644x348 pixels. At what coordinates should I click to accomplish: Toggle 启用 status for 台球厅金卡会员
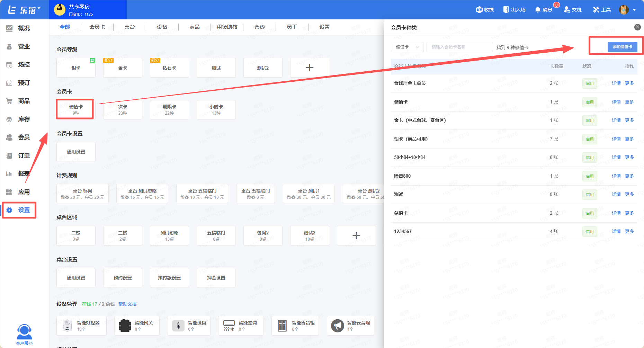tap(589, 83)
